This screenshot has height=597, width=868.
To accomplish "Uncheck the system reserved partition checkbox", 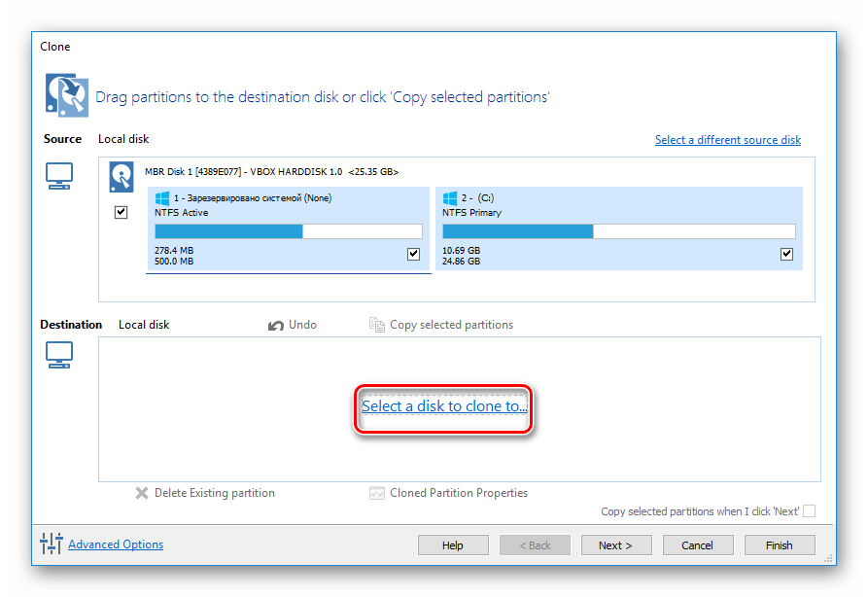I will (x=413, y=254).
